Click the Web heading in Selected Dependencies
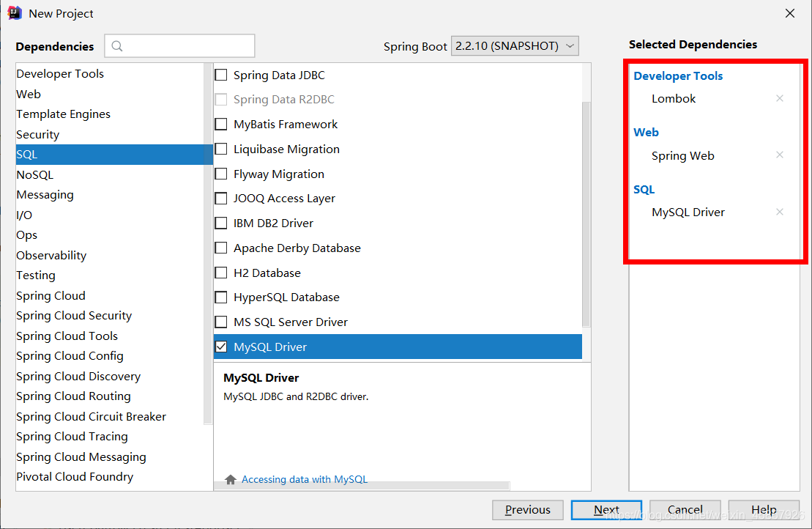 click(647, 133)
